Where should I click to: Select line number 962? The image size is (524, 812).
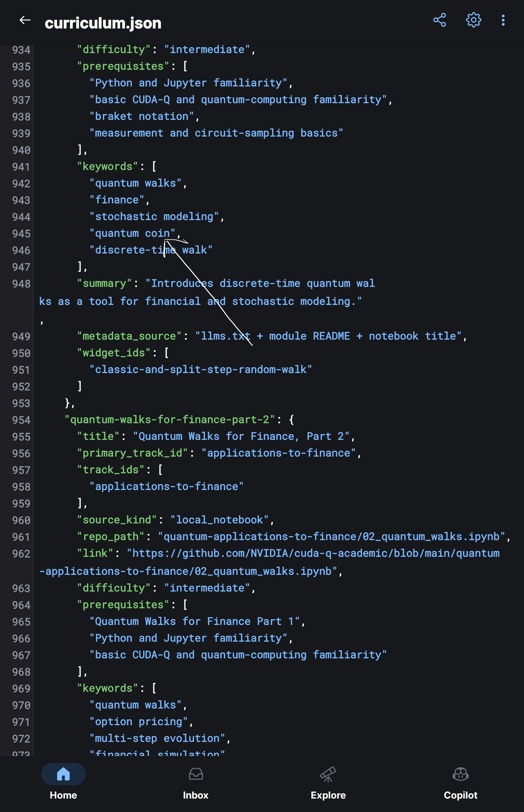tap(21, 554)
